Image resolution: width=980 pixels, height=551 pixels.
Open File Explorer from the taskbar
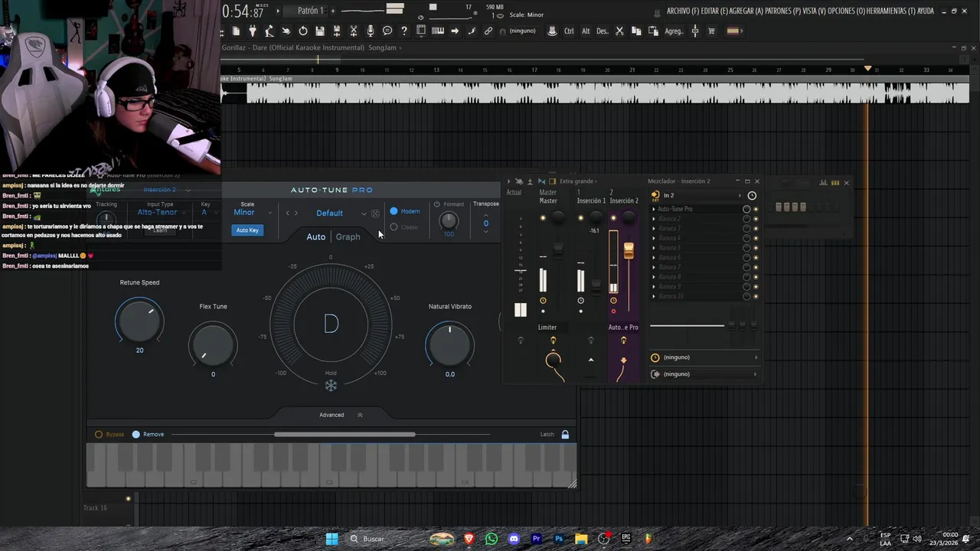(x=581, y=539)
